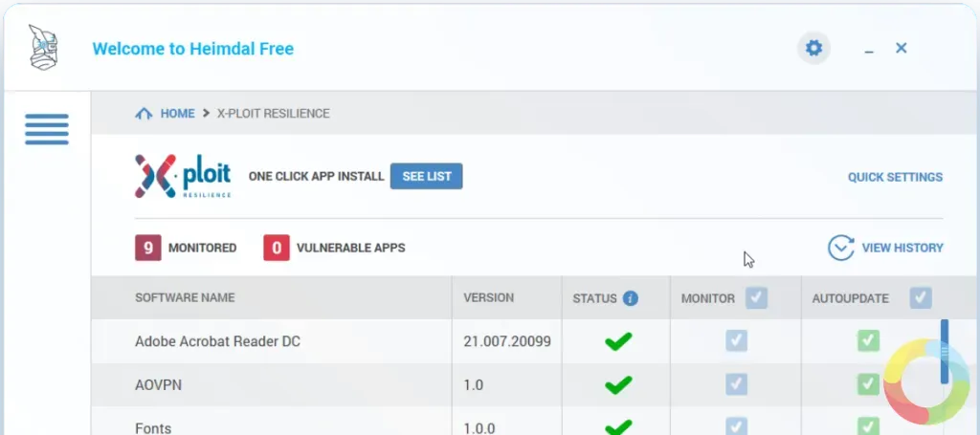Click AOVPN green status checkmark
The image size is (980, 435).
click(x=618, y=385)
